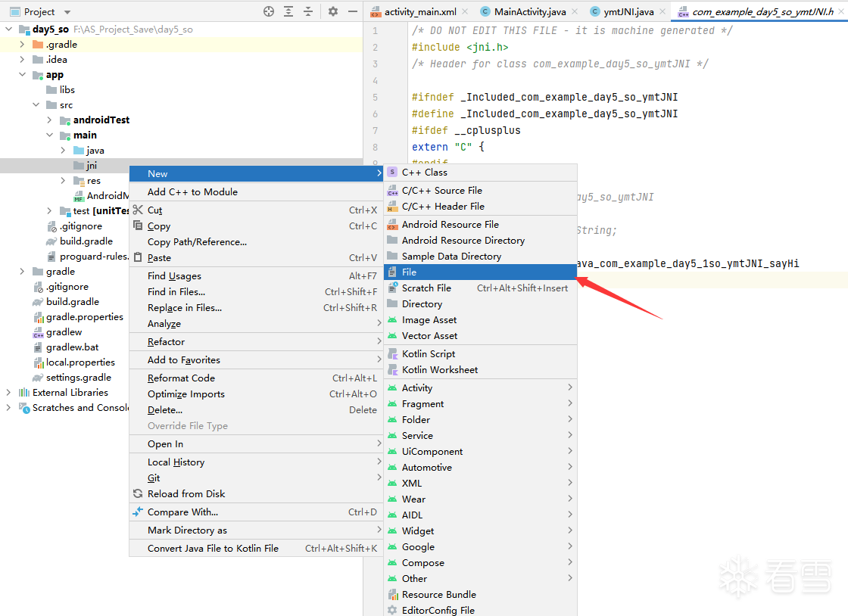Click the C/C++ Source File icon
The width and height of the screenshot is (848, 616).
[x=393, y=190]
